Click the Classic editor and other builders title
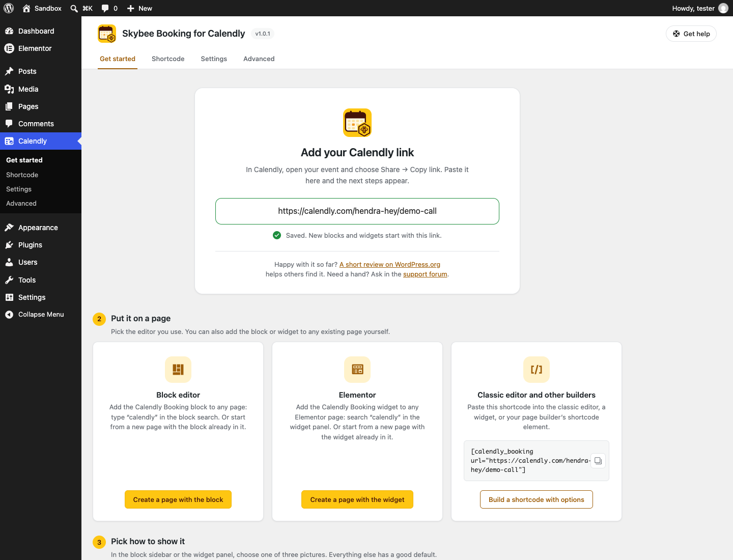The height and width of the screenshot is (560, 733). click(x=537, y=395)
